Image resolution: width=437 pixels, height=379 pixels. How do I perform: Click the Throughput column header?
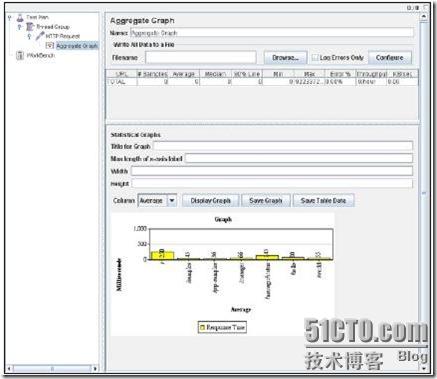point(371,74)
